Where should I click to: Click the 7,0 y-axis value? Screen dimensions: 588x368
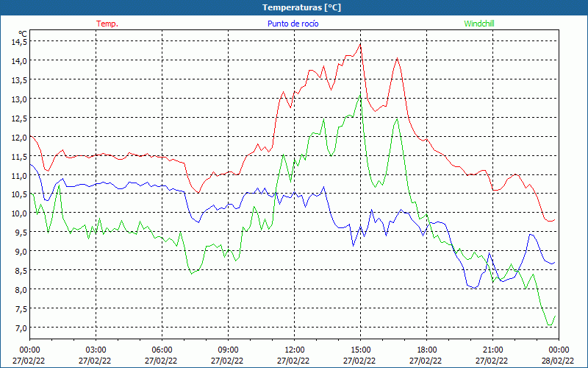click(21, 328)
